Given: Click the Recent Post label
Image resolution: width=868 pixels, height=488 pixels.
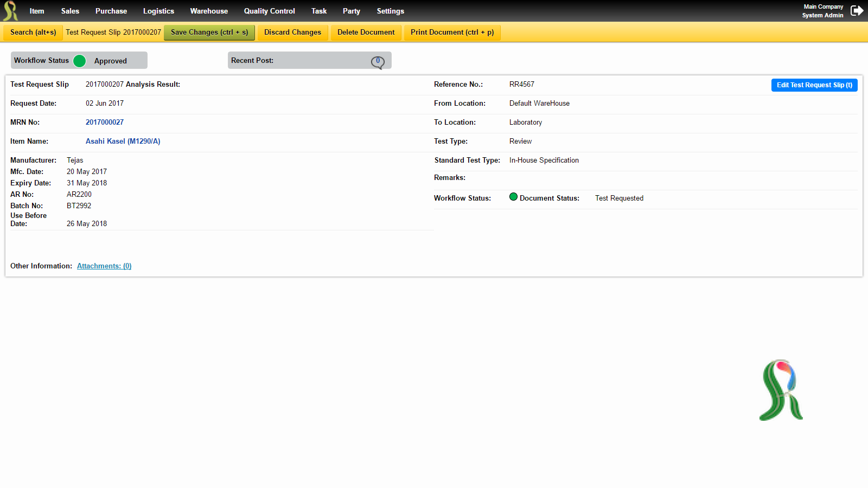Looking at the screenshot, I should pos(252,61).
